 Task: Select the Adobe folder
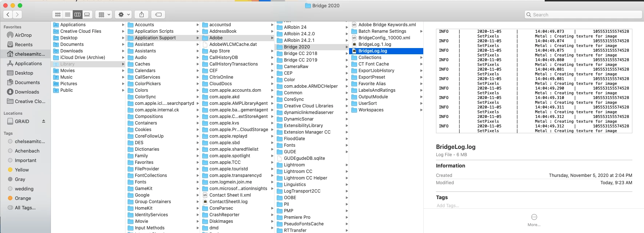(238, 38)
